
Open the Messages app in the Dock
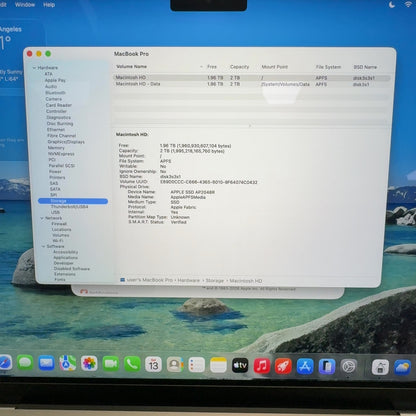[25, 363]
